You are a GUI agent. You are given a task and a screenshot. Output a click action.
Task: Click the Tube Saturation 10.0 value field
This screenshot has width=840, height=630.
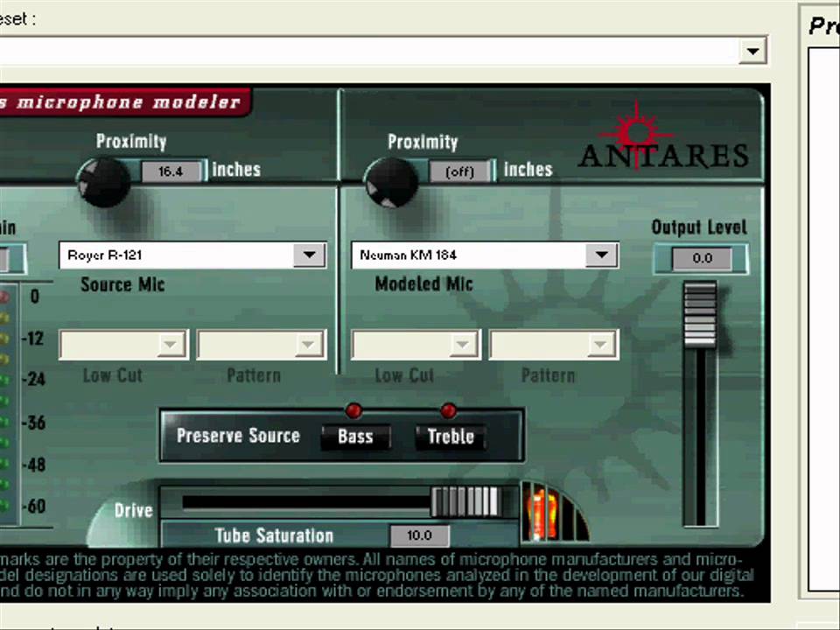419,535
